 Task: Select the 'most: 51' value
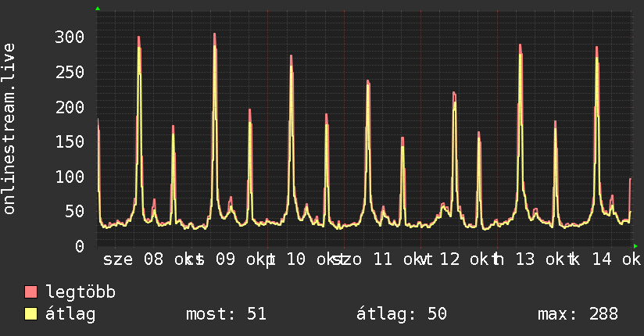pyautogui.click(x=227, y=314)
